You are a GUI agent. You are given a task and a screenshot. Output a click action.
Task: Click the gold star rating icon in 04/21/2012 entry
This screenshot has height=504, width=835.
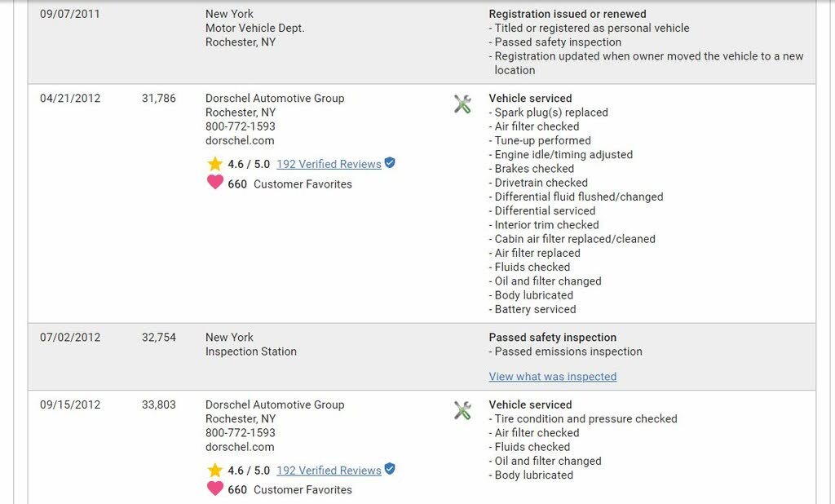(215, 164)
